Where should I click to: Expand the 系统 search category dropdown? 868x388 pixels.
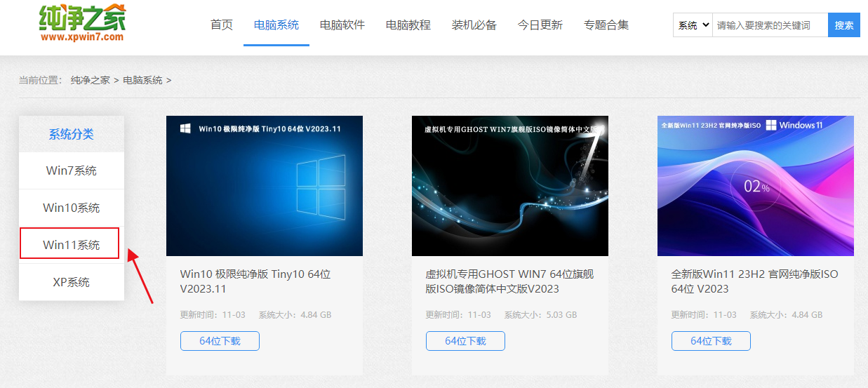pos(693,25)
